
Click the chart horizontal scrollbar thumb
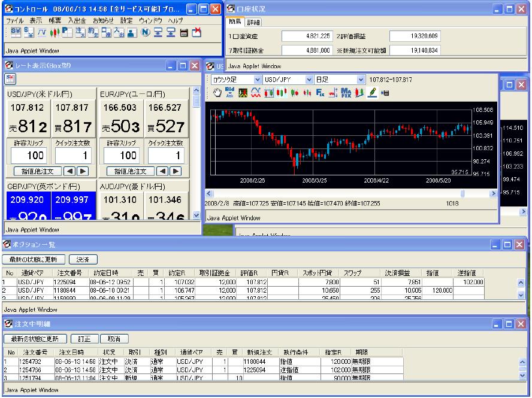click(x=462, y=193)
